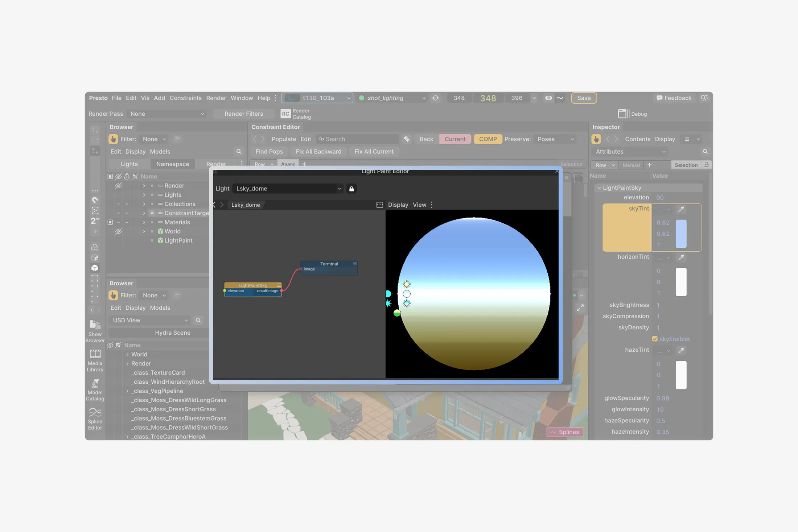Toggle visibility eye for World row

tap(118, 231)
